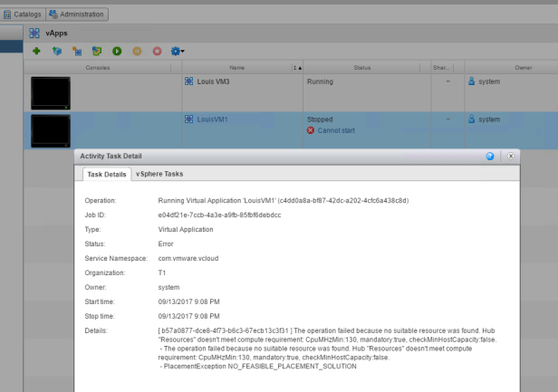Open the gear actions dropdown

tap(178, 52)
